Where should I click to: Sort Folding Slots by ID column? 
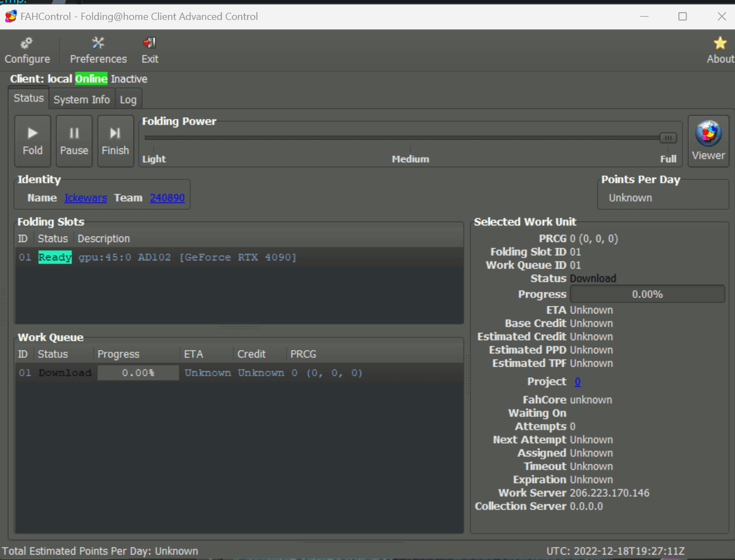click(x=23, y=239)
